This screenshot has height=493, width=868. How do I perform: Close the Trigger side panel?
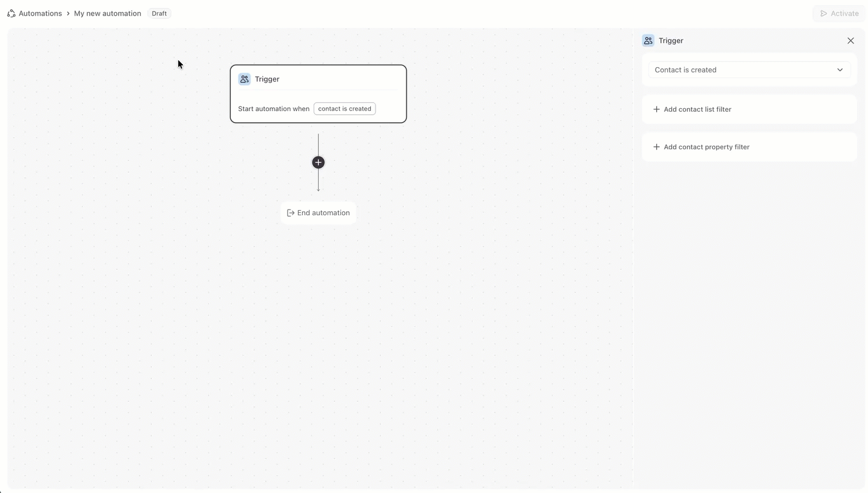click(850, 41)
